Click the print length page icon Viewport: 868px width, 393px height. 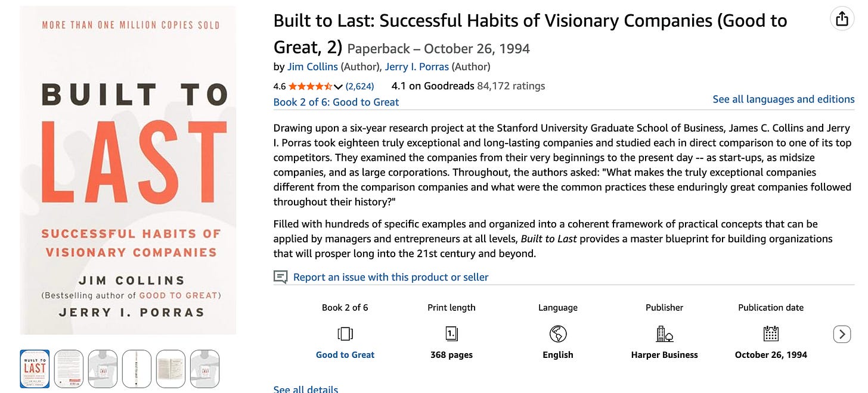[x=451, y=334]
